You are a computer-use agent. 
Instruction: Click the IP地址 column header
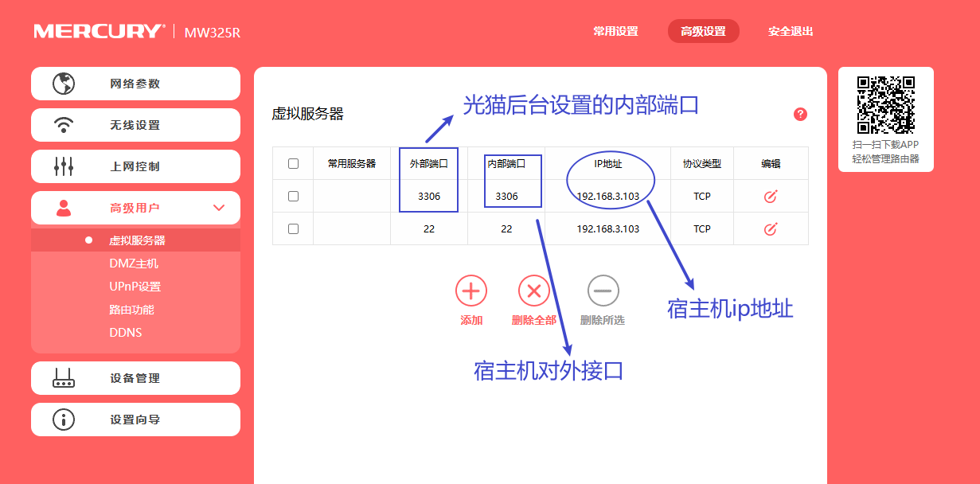608,163
